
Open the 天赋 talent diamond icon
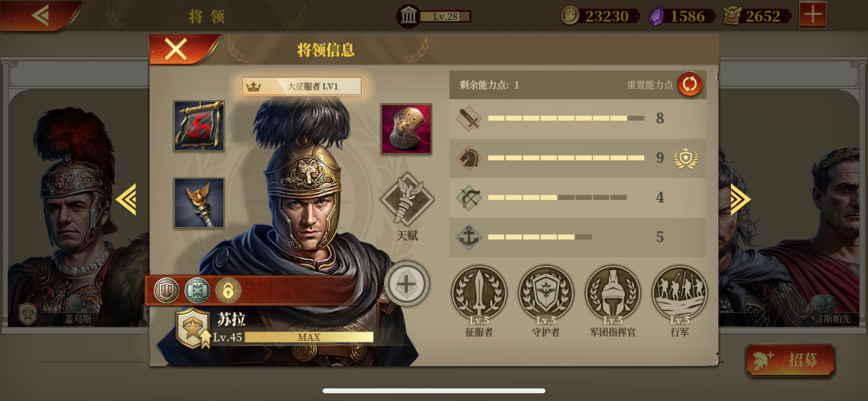(x=407, y=200)
